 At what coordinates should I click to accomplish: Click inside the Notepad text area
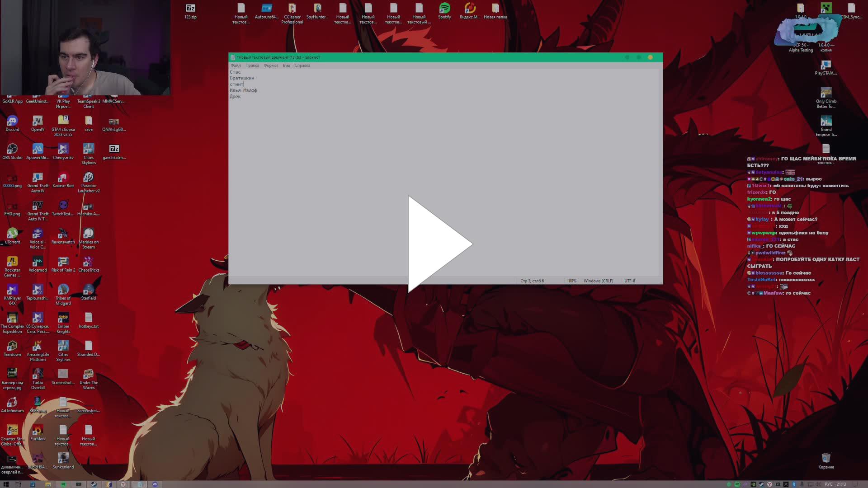point(445,181)
